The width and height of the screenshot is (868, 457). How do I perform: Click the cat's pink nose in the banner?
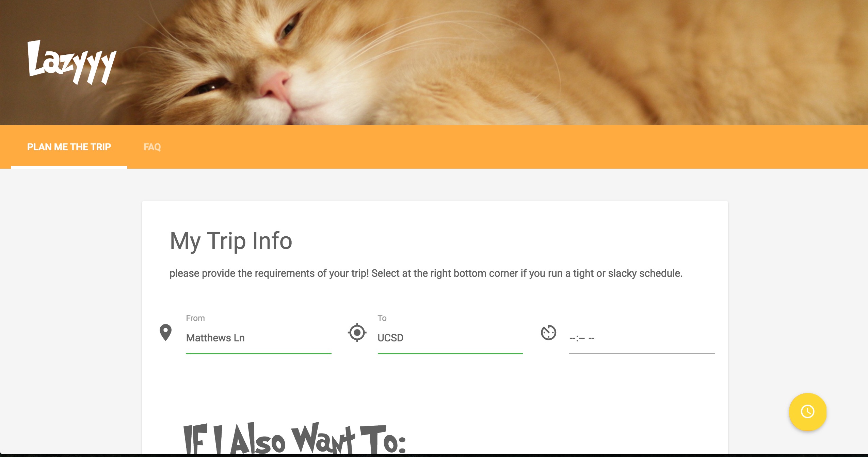click(275, 85)
